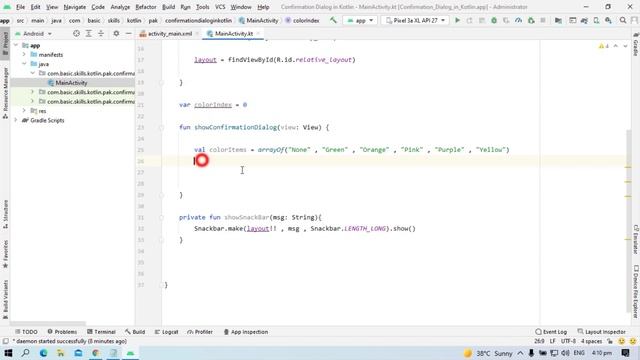Open the Windows notification center icon
640x360 pixels.
click(626, 353)
